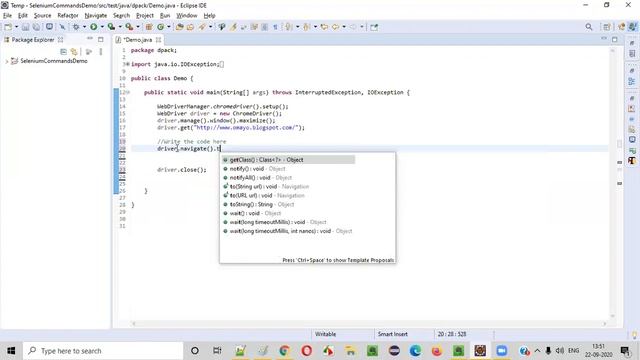Toggle Show Whitespace Characters pilcrow icon
640x360 pixels.
click(276, 27)
